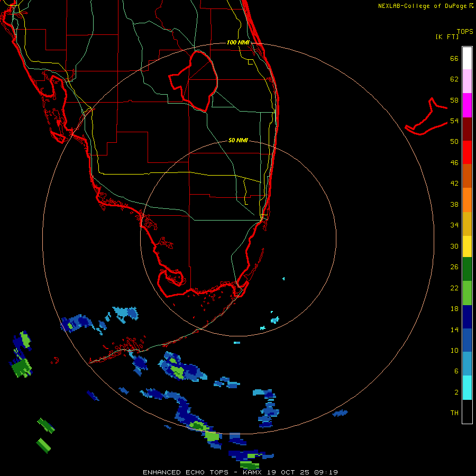476x476 pixels.
Task: Click the legend value '62'
Action: 454,79
